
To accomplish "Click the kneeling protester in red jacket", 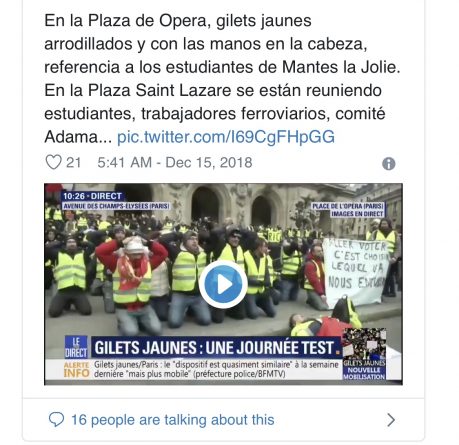I will click(132, 282).
